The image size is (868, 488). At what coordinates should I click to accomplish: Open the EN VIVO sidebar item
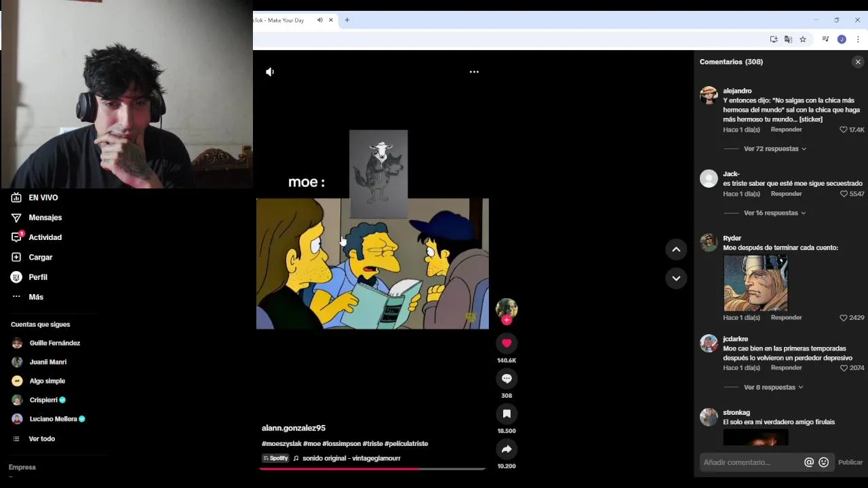[x=35, y=198]
